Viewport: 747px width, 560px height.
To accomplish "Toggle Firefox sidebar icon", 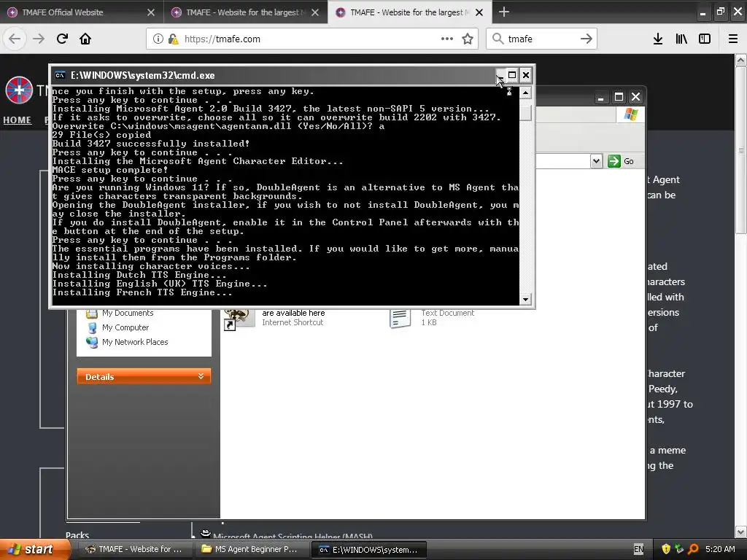I will (x=705, y=39).
